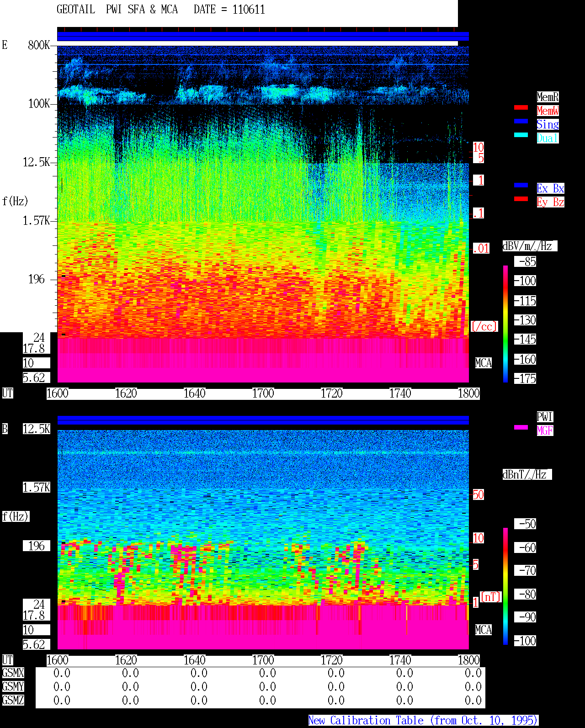The height and width of the screenshot is (728, 585).
Task: Click the cyan Dual legend swatch
Action: click(x=521, y=135)
